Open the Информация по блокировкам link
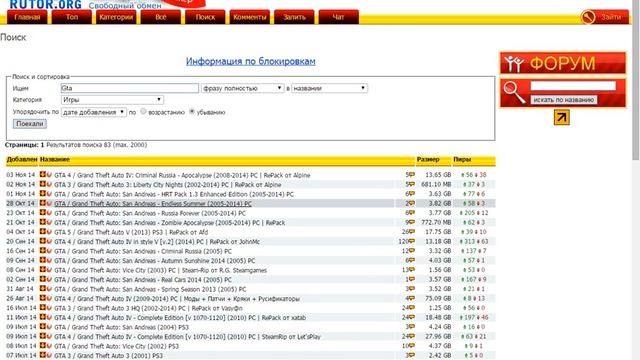 click(251, 61)
